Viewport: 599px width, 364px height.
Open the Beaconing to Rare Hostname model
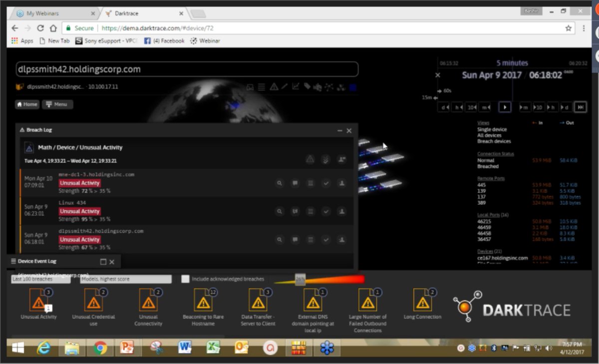pos(203,301)
